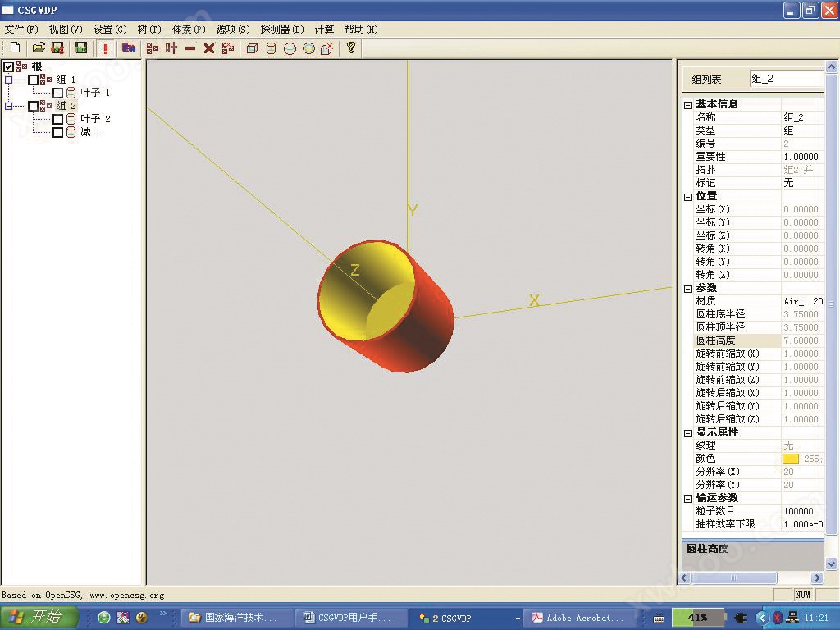
Task: Click the sphere primitive toolbar icon
Action: tap(290, 48)
